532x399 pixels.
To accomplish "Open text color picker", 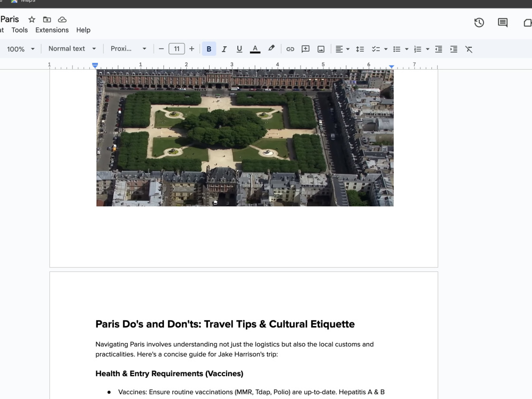I will click(x=255, y=49).
